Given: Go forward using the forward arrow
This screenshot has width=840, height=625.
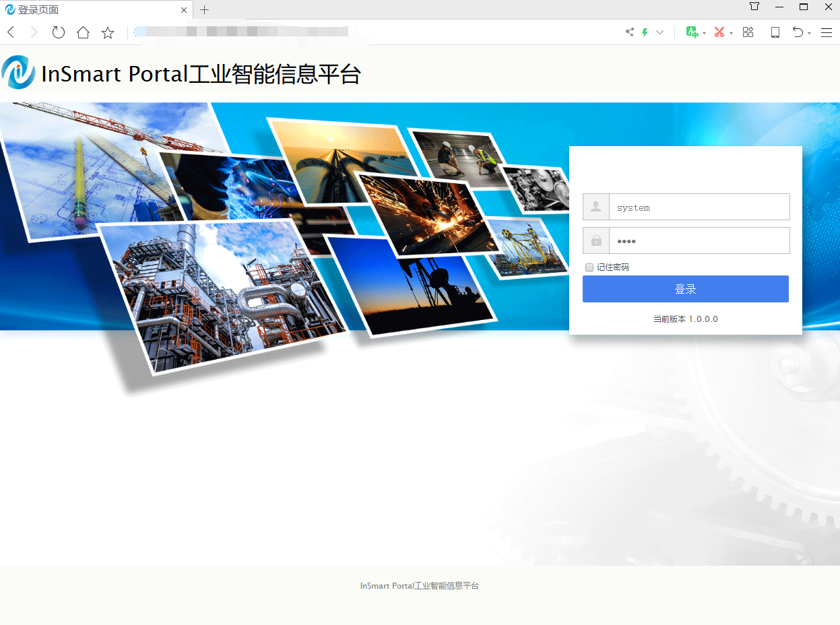Looking at the screenshot, I should click(34, 32).
